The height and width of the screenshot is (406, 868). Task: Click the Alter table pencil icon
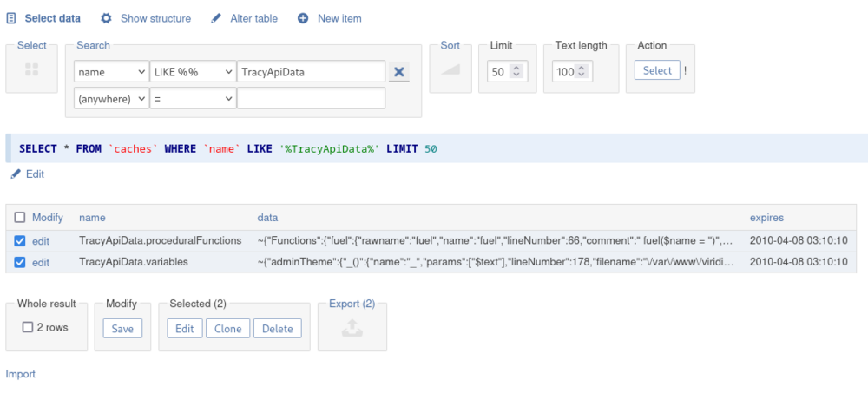215,18
